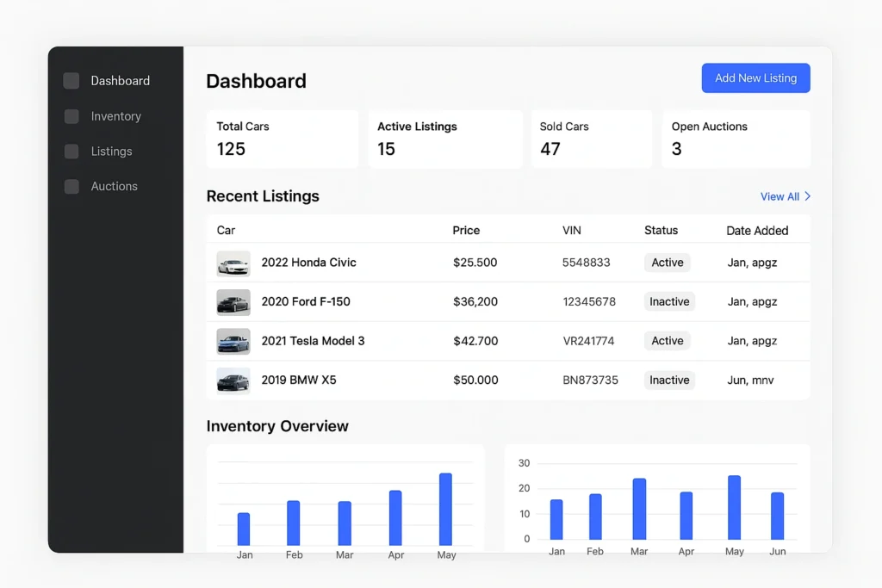Click the Auctions sidebar icon
The width and height of the screenshot is (882, 588).
(x=71, y=186)
